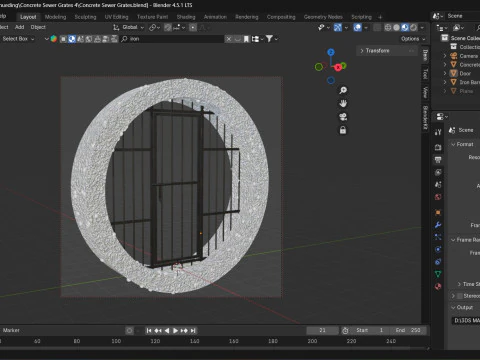Switch to rendered viewport shading
Image resolution: width=480 pixels, height=360 pixels.
pyautogui.click(x=413, y=28)
